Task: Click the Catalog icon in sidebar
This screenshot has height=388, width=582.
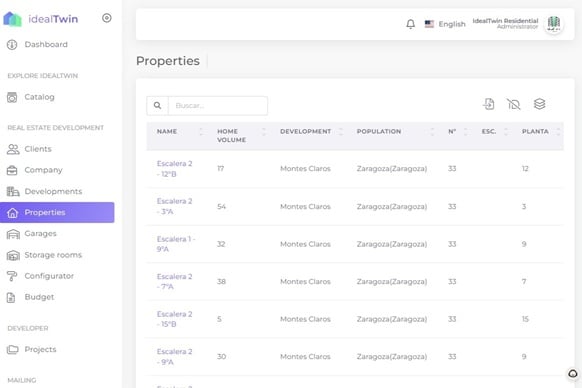Action: click(x=12, y=97)
